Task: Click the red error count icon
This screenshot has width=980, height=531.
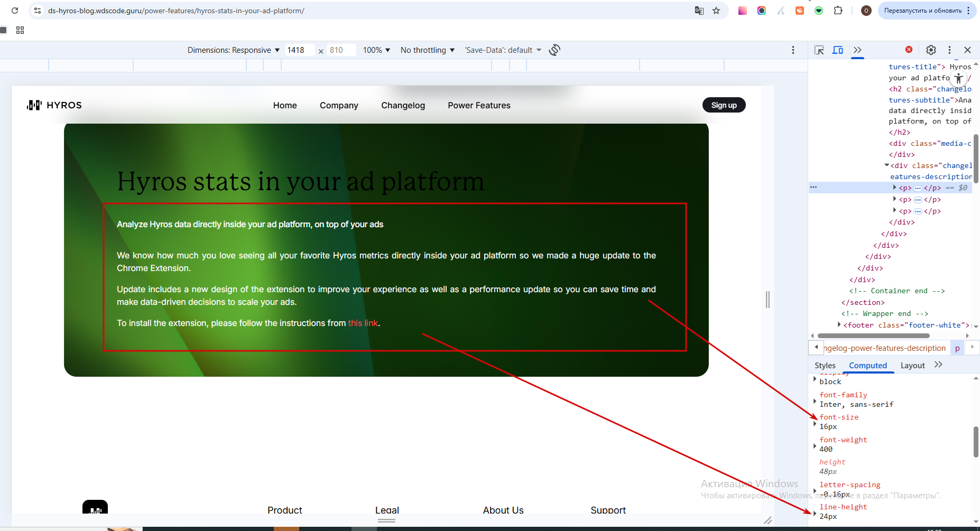Action: pos(909,50)
